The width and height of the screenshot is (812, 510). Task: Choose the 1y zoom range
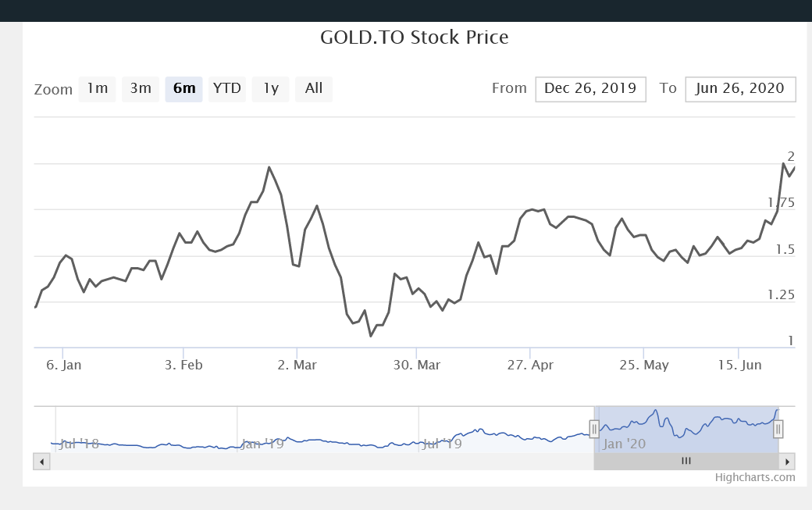point(271,89)
